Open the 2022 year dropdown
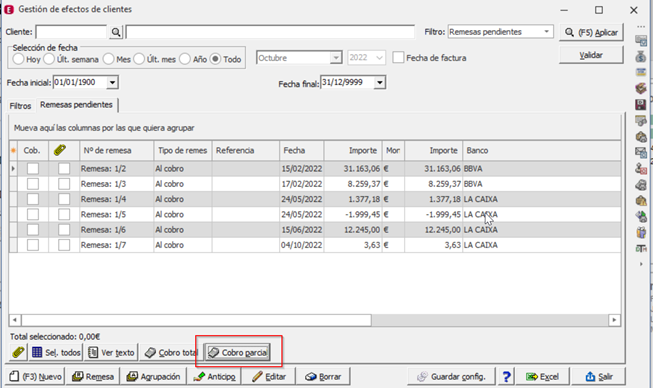Screen dimensions: 653x388 (x=379, y=58)
